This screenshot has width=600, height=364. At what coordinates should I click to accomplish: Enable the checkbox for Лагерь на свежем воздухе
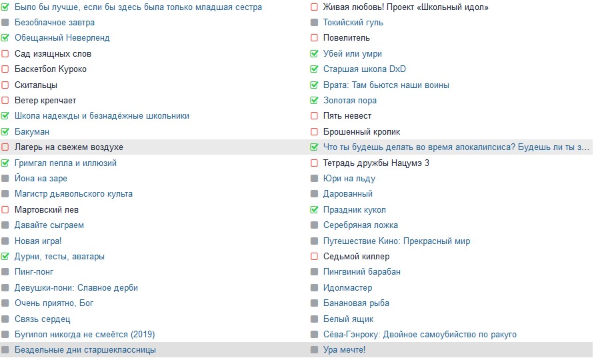pos(5,147)
